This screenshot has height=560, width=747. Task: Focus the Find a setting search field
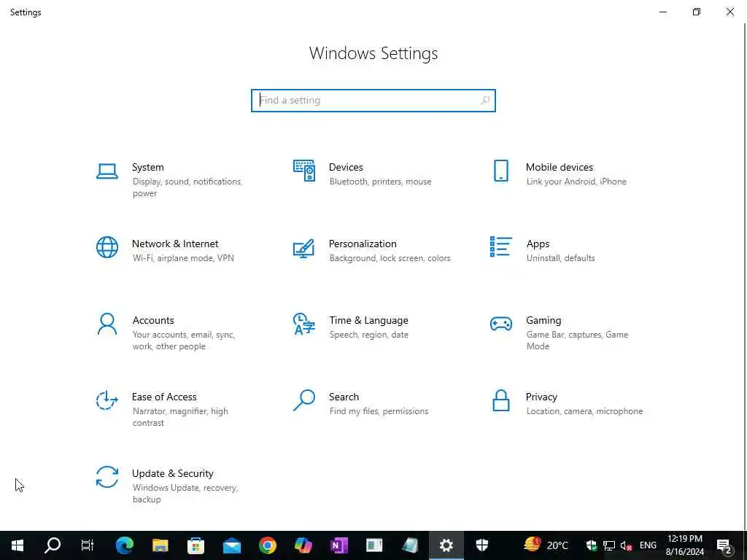[x=373, y=101]
